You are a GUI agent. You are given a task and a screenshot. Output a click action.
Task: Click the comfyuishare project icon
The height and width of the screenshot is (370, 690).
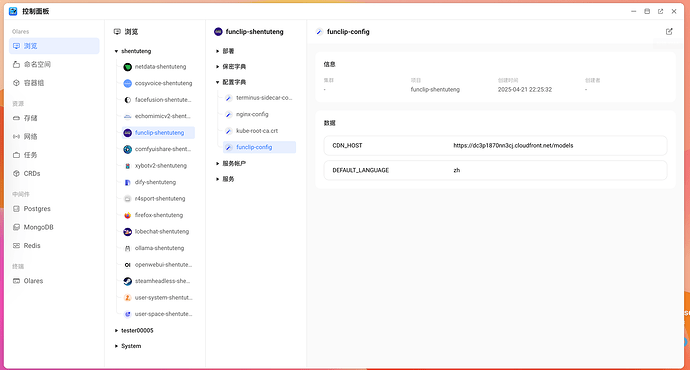(x=128, y=149)
